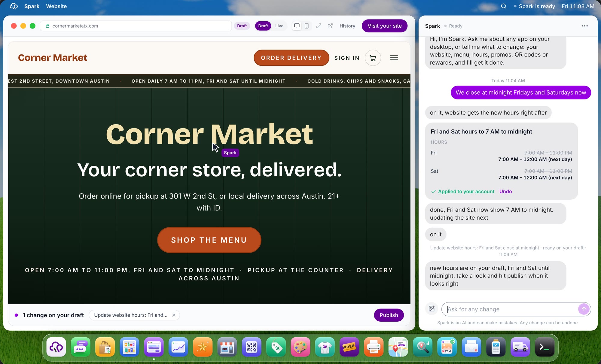Screen dimensions: 601x364
Task: Open the storefront app in dock
Action: (x=227, y=347)
